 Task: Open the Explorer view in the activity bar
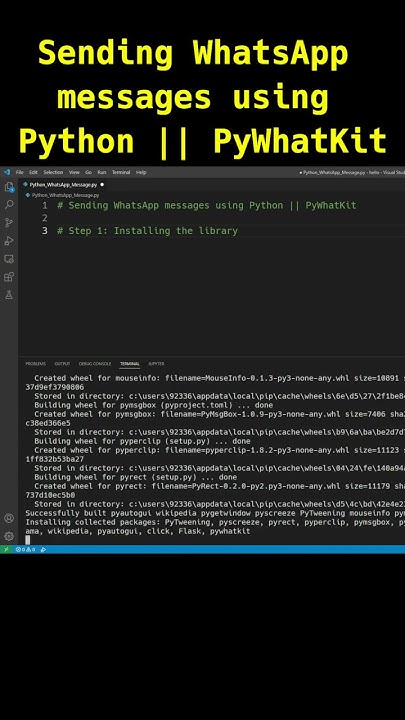tap(9, 187)
